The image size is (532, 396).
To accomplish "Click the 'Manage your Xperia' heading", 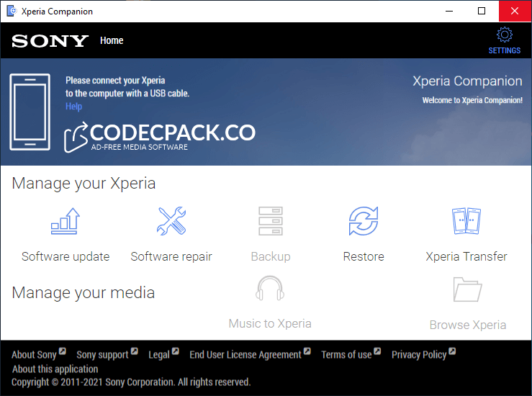I will coord(84,184).
